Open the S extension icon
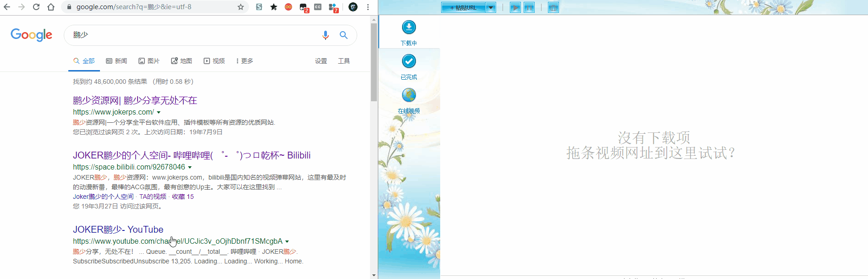Screen dimensions: 868x279 (x=259, y=7)
